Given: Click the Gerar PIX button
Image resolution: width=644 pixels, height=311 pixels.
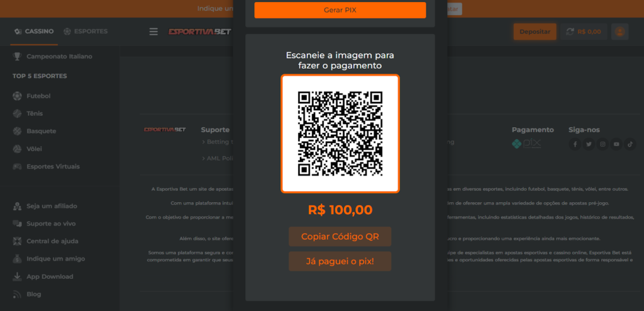Looking at the screenshot, I should pyautogui.click(x=340, y=10).
